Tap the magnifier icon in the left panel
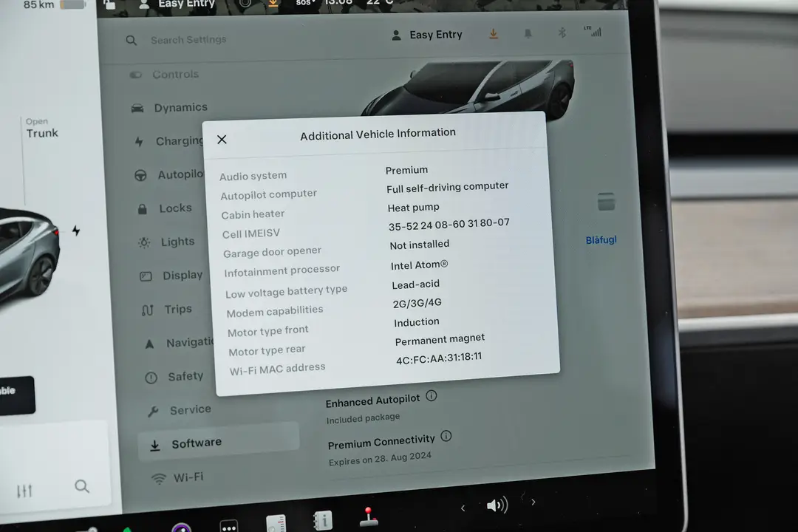The image size is (798, 532). 82,487
